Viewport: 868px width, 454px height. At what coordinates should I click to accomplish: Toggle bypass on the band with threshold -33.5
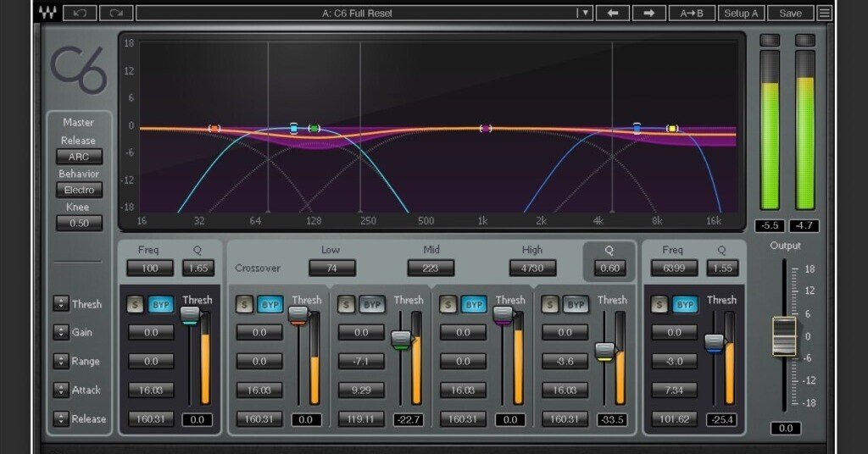[x=576, y=304]
